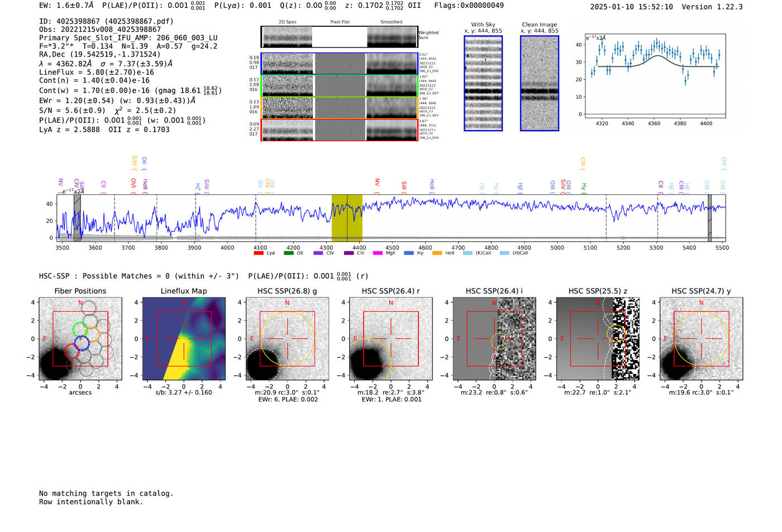
Task: Click the (H)CaII legend swatch
Action: [504, 253]
